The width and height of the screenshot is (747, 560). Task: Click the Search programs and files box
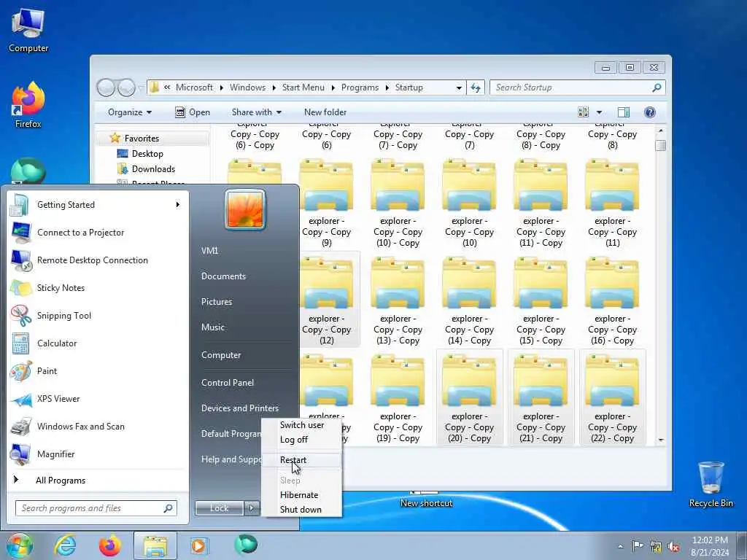96,508
